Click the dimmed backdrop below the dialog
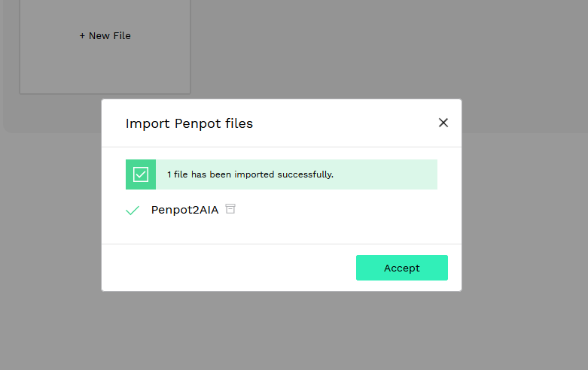Image resolution: width=588 pixels, height=370 pixels. tap(282, 329)
